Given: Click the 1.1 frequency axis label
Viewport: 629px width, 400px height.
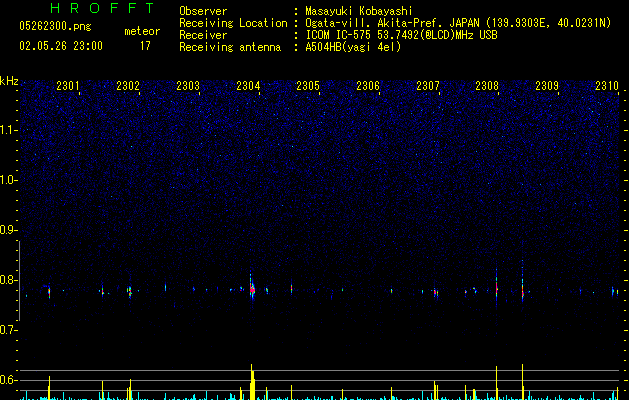Looking at the screenshot, I should pos(9,130).
